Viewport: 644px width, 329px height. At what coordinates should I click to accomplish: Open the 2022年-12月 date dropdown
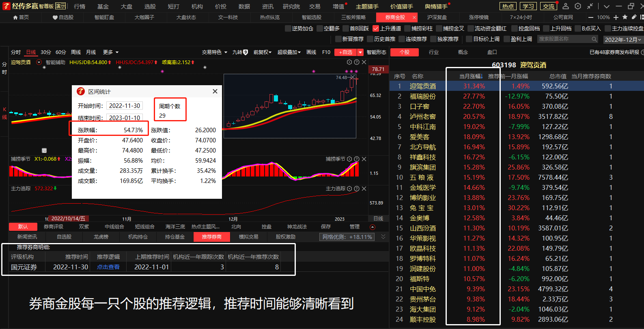pos(622,39)
